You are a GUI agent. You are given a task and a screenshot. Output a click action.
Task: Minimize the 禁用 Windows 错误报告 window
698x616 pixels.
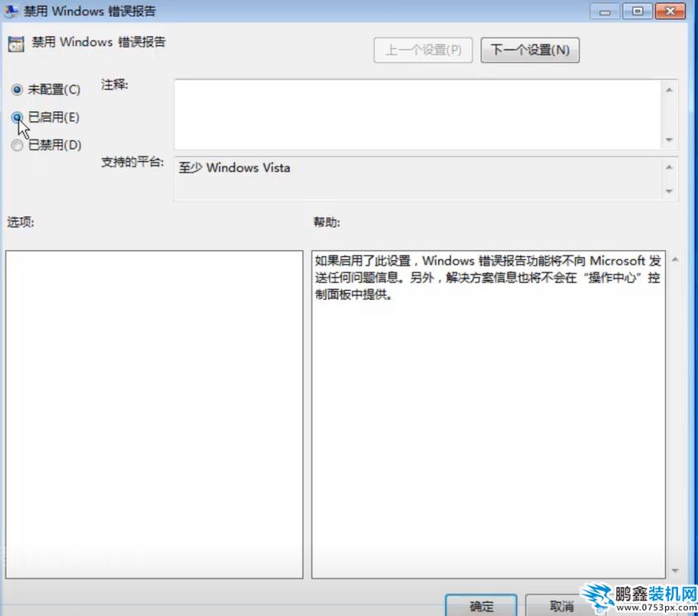(605, 12)
